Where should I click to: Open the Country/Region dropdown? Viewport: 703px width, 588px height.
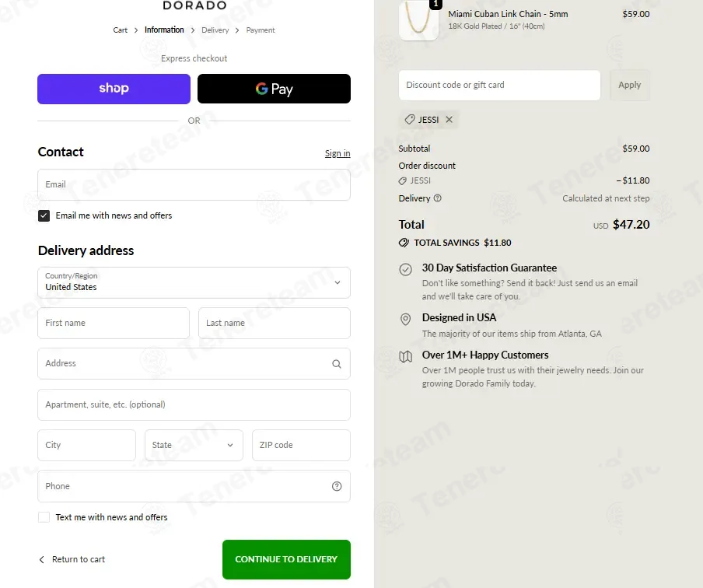tap(194, 282)
